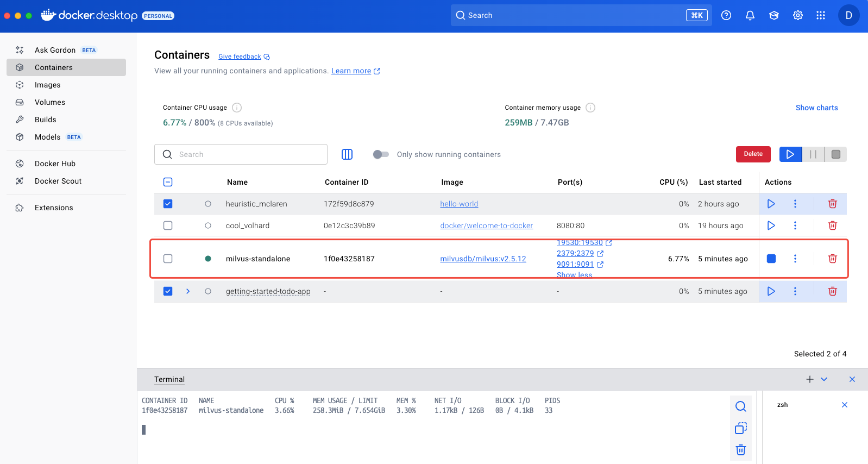
Task: Open Models in the sidebar
Action: pos(66,137)
